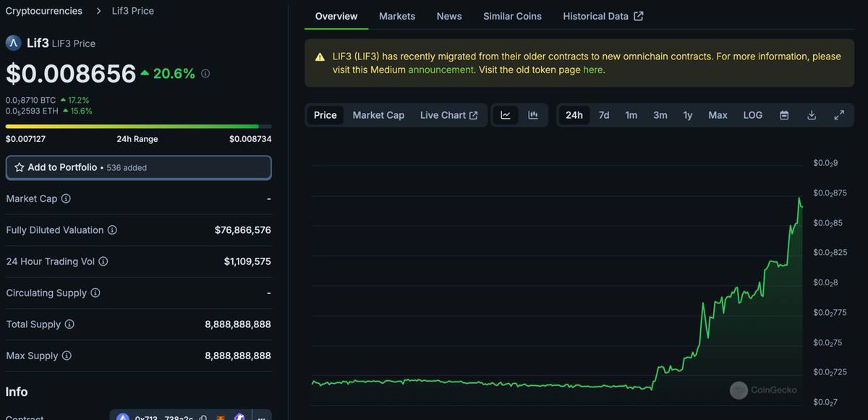Screen dimensions: 868x420
Task: Click external link icon beside Live Chart
Action: (474, 115)
